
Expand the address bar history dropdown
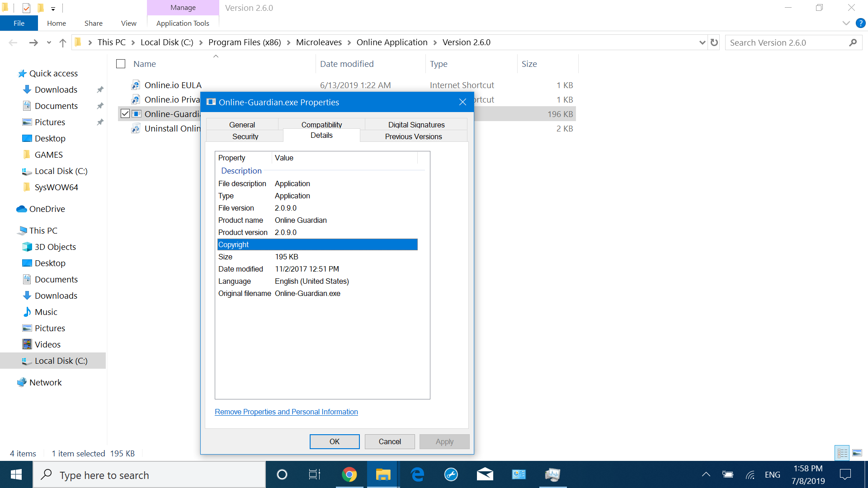(702, 42)
